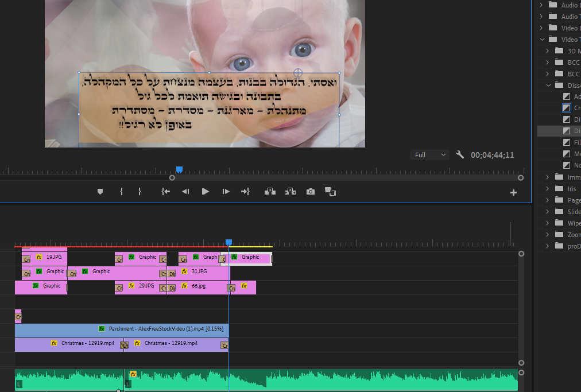Screen dimensions: 581x392
Task: Select the proD folder label
Action: click(x=574, y=246)
